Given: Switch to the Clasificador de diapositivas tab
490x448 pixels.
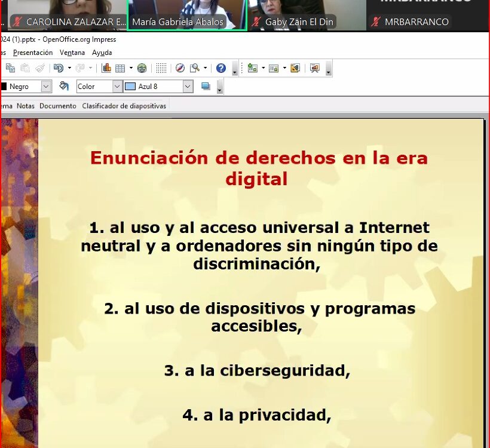Looking at the screenshot, I should 124,106.
